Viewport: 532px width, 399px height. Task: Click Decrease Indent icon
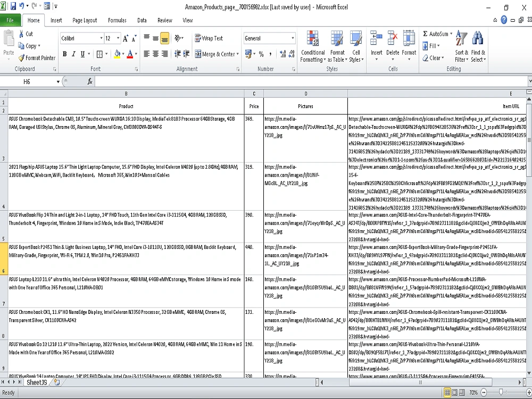tap(178, 54)
